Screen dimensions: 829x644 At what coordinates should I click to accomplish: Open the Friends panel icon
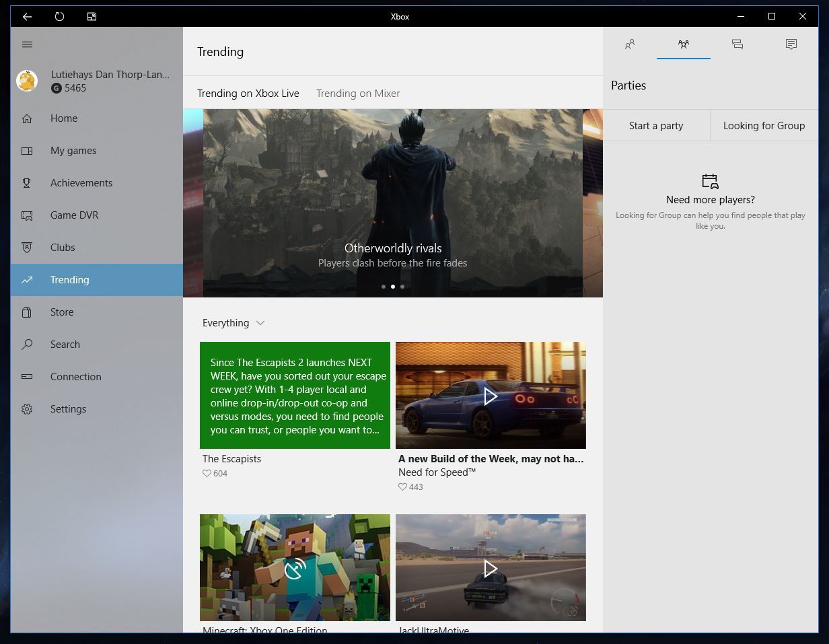coord(630,44)
